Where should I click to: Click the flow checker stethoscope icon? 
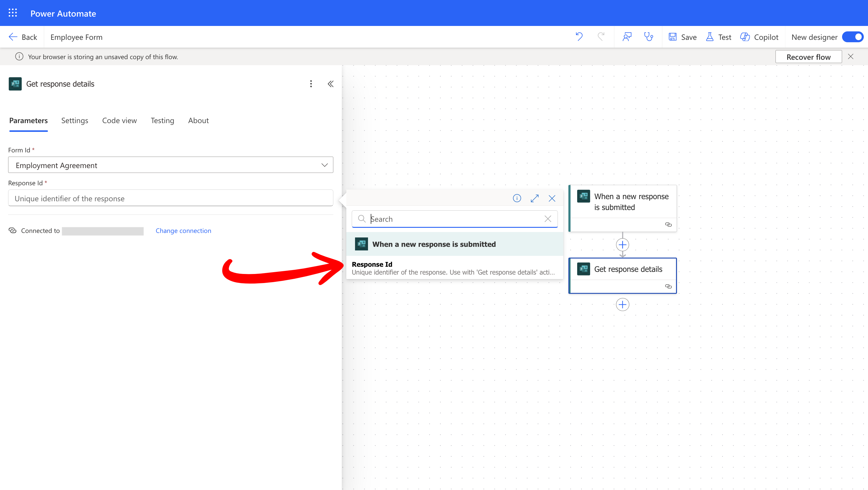click(649, 37)
